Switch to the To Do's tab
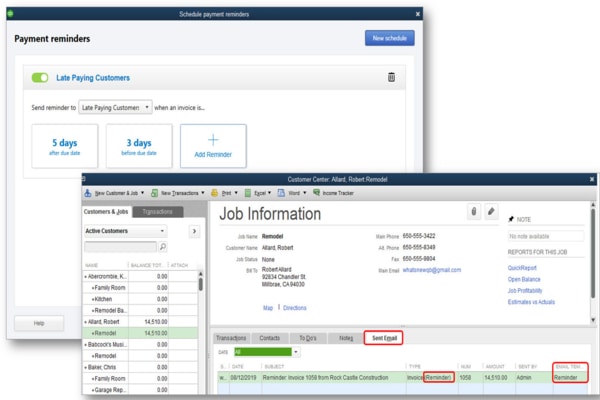This screenshot has width=600, height=400. point(308,338)
